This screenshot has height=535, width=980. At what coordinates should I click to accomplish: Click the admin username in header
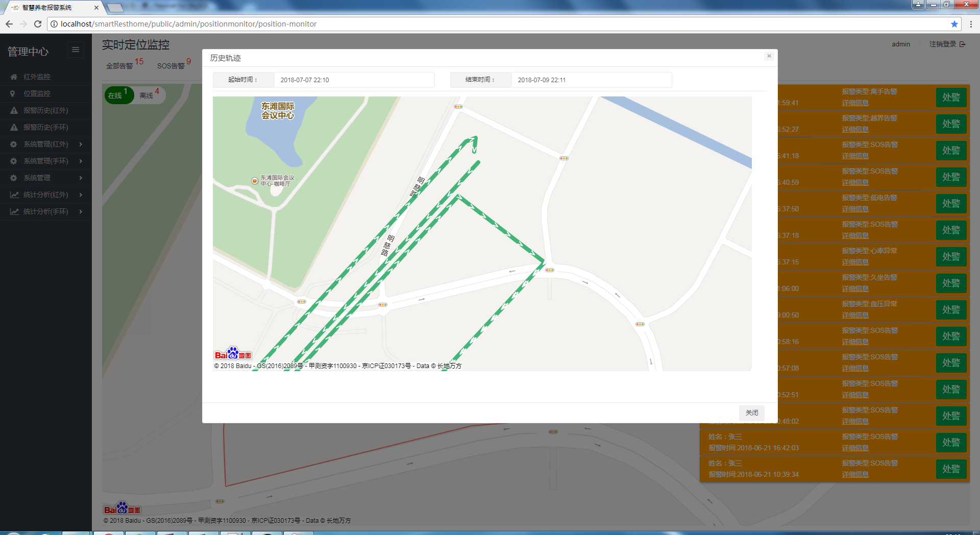[901, 44]
